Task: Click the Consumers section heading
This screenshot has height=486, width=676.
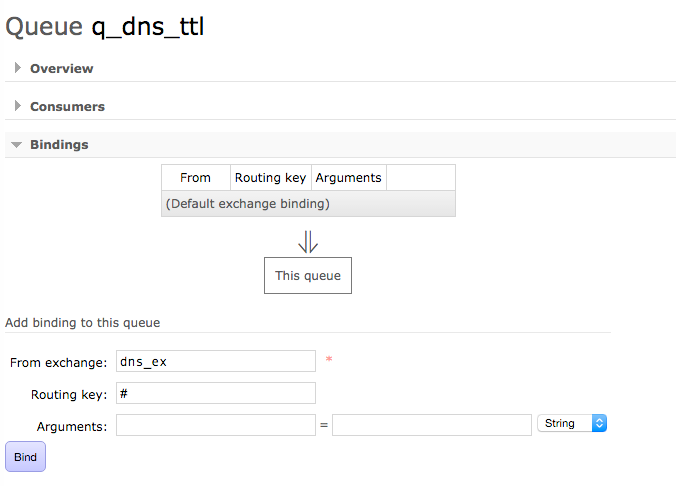Action: pos(67,107)
